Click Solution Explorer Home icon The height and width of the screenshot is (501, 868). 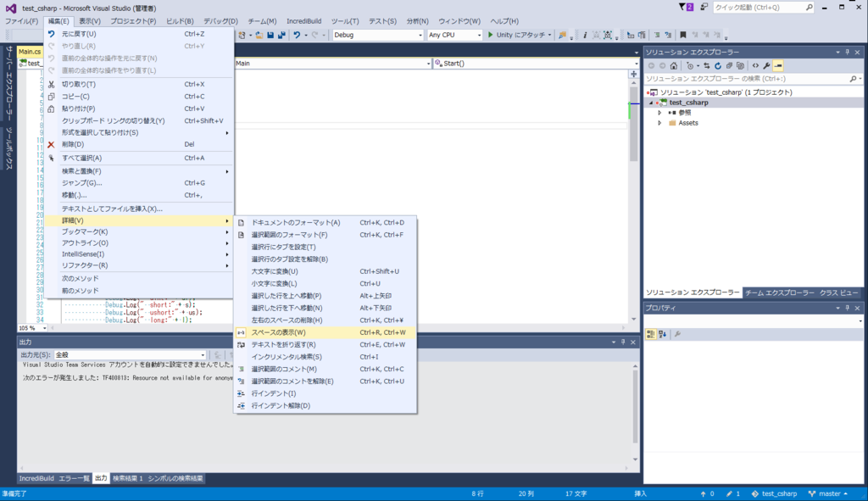click(674, 66)
